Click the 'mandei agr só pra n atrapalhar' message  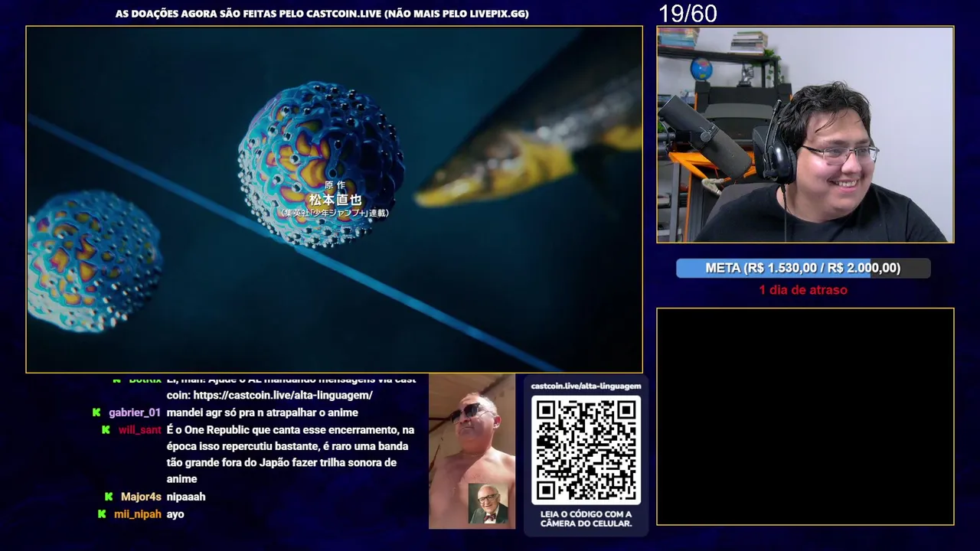263,412
